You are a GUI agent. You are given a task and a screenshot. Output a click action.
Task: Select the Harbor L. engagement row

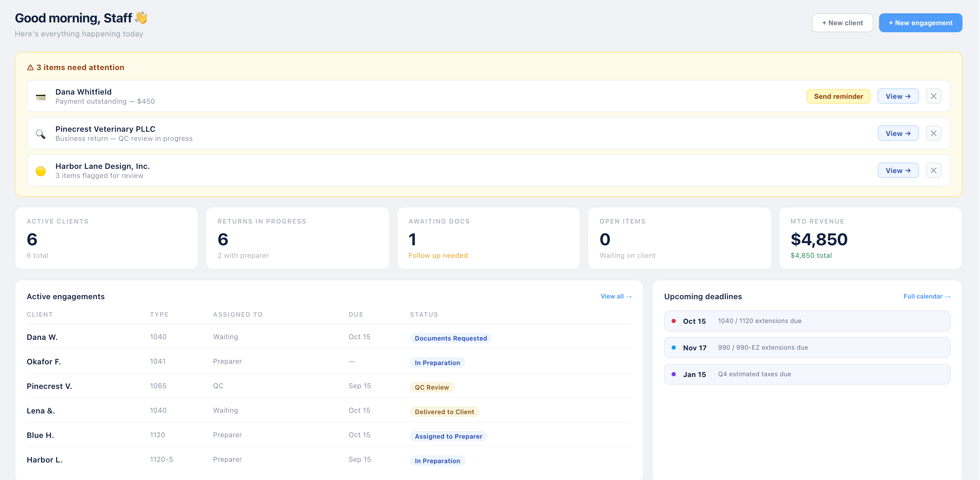tap(329, 459)
